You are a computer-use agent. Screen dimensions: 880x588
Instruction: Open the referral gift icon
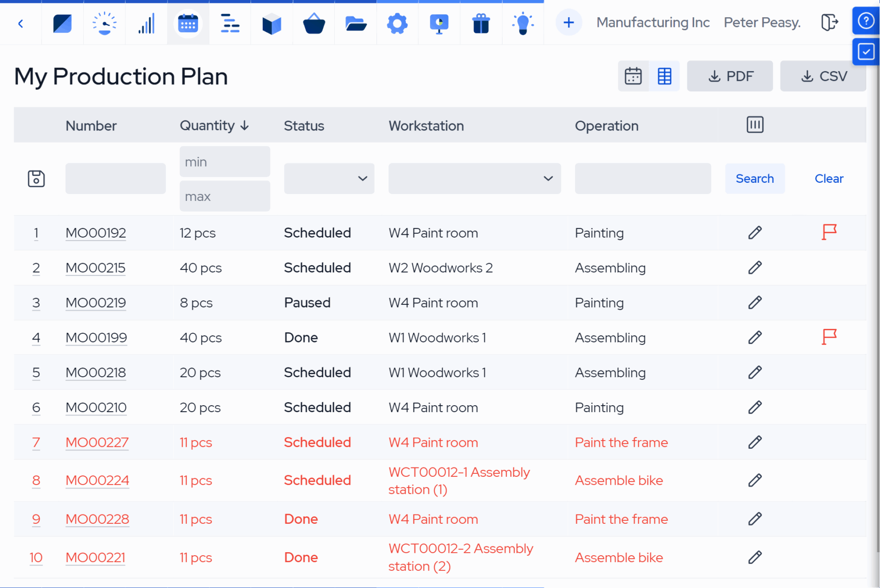[481, 23]
